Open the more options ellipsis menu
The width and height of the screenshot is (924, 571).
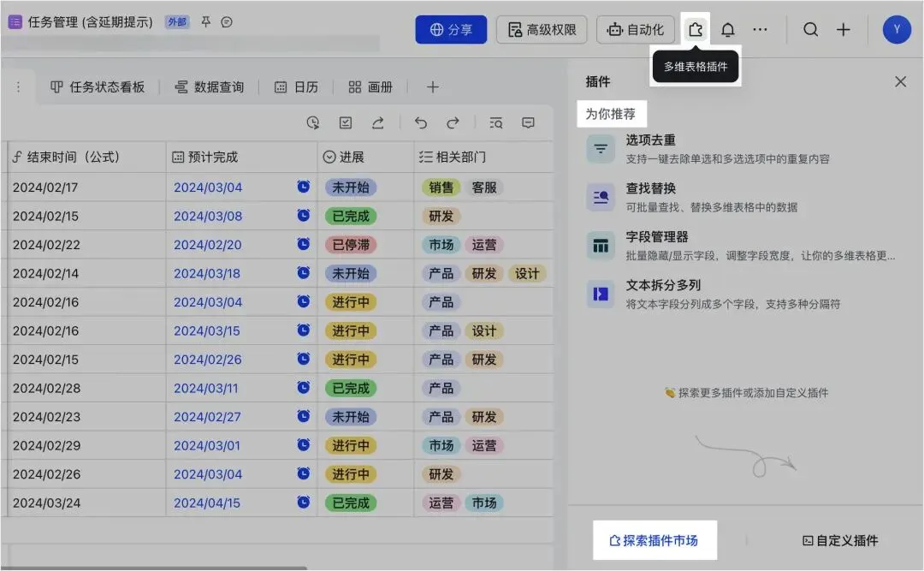[761, 29]
